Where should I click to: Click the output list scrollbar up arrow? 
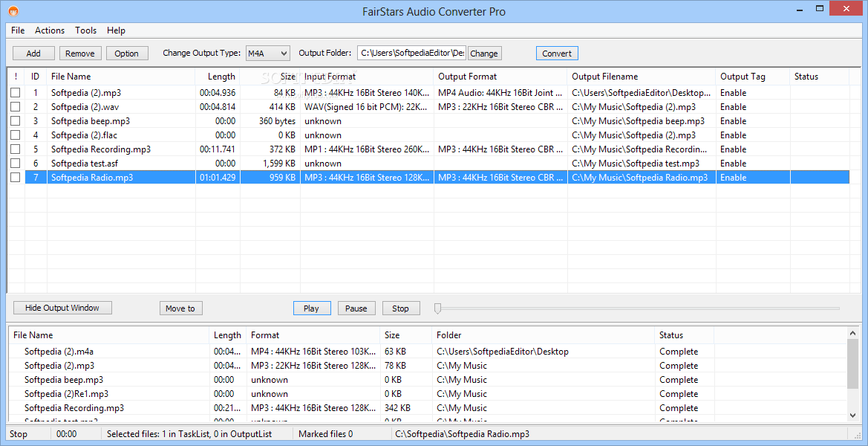point(853,333)
